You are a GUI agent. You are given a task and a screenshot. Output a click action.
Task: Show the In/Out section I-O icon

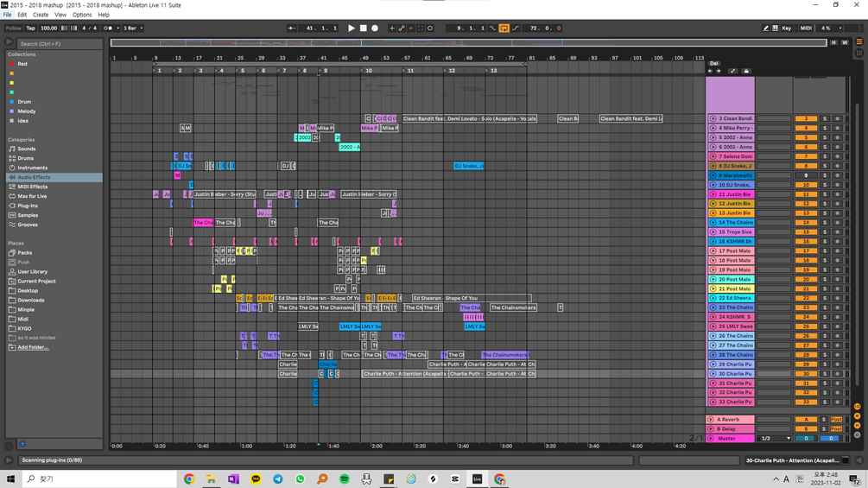pos(858,407)
